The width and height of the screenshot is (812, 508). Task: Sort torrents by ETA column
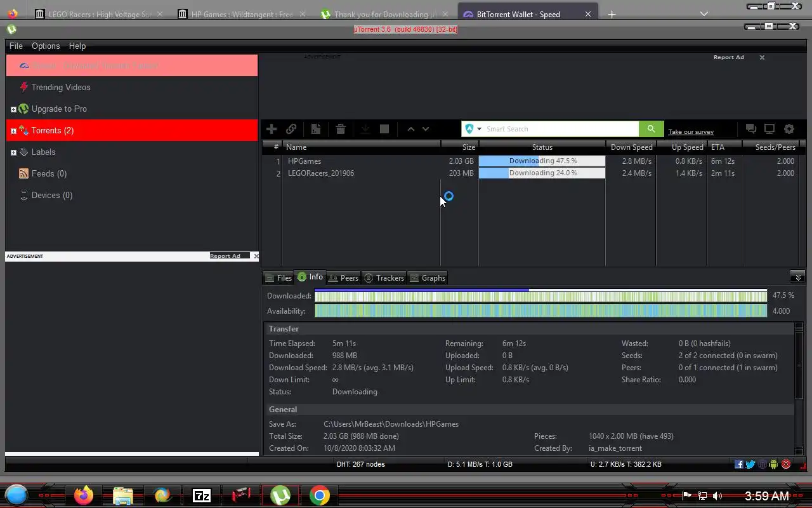click(x=724, y=147)
